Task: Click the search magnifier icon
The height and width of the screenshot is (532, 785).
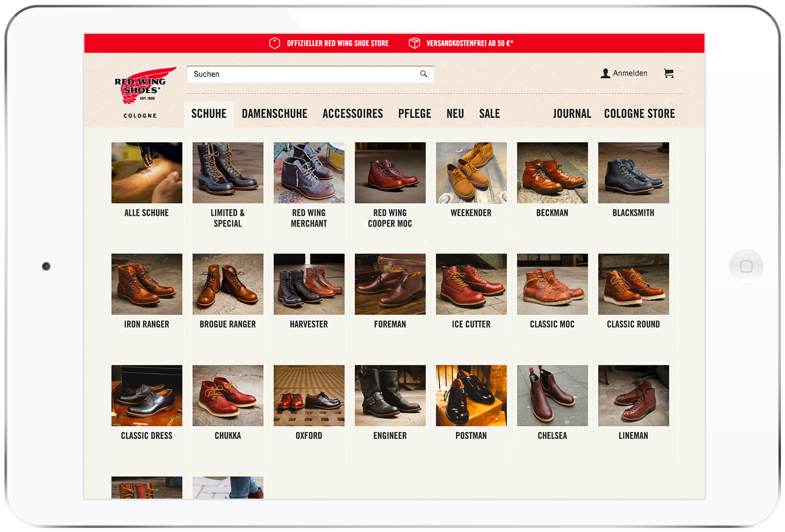Action: [x=423, y=74]
